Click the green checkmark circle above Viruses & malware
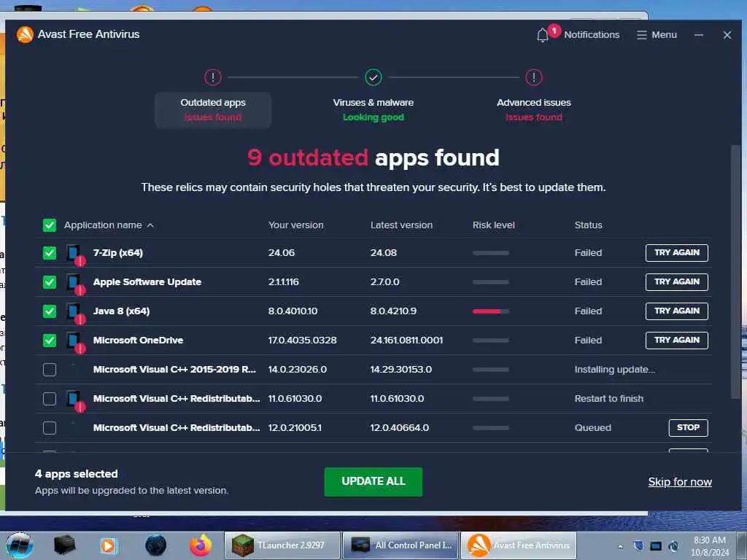The width and height of the screenshot is (747, 560). click(373, 77)
